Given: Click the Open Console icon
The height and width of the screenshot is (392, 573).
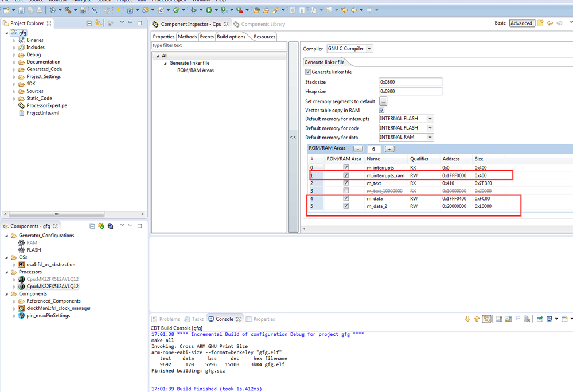Looking at the screenshot, I should [x=564, y=319].
